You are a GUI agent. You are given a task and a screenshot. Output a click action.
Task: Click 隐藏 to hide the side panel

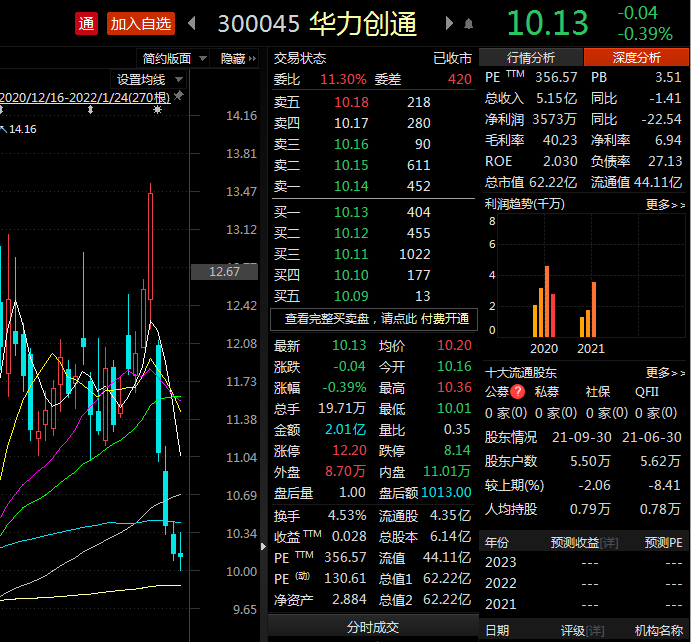click(x=238, y=58)
